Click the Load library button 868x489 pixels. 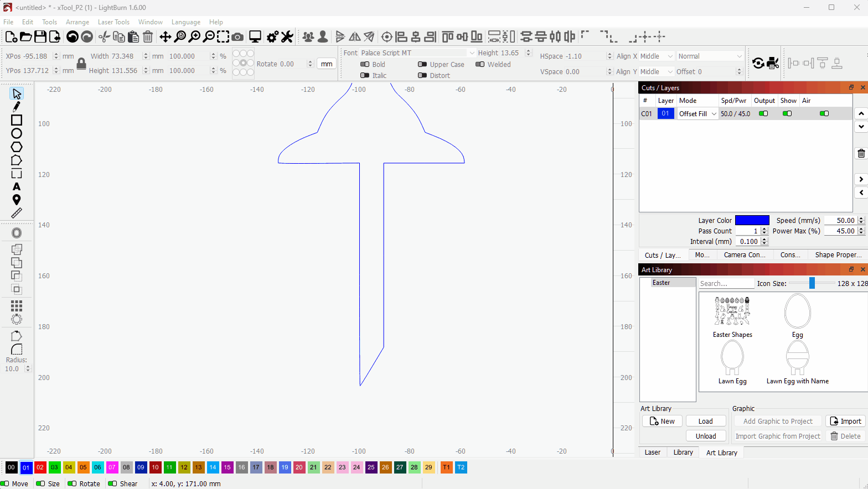[x=706, y=422]
